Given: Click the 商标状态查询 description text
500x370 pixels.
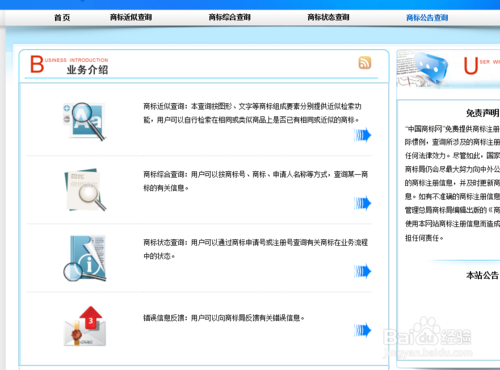Looking at the screenshot, I should pyautogui.click(x=256, y=249).
